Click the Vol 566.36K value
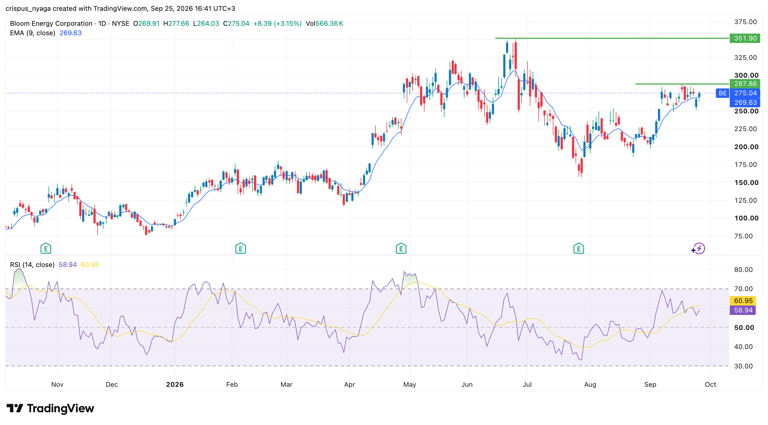 [x=324, y=24]
